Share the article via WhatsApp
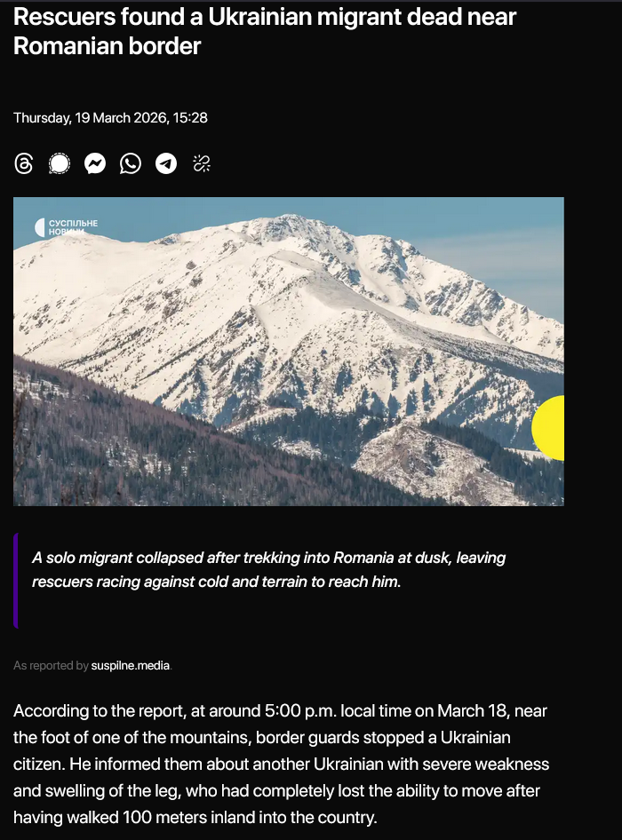Screen dimensions: 622x840 point(131,163)
